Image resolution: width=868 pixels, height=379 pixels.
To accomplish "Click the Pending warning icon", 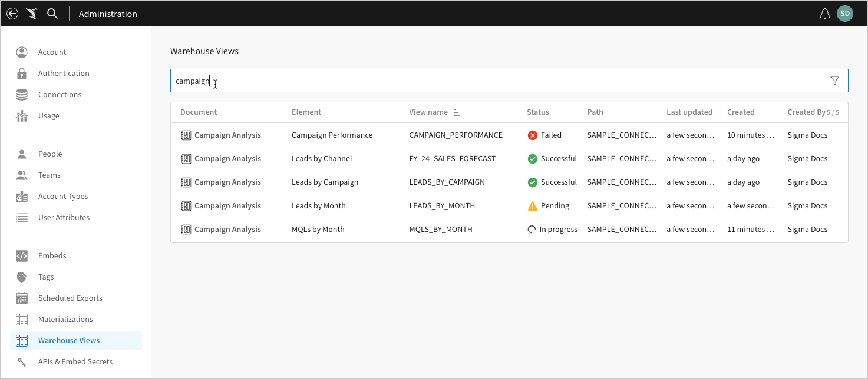I will click(532, 206).
